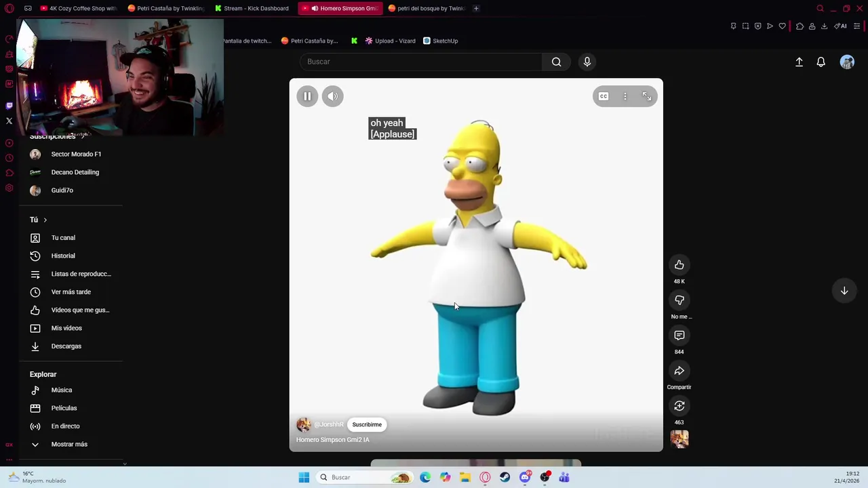This screenshot has width=868, height=488.
Task: Open Microsoft Edge from the taskbar
Action: (425, 477)
